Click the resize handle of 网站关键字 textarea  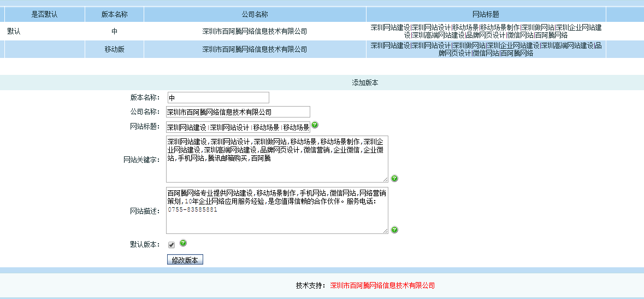(x=385, y=179)
